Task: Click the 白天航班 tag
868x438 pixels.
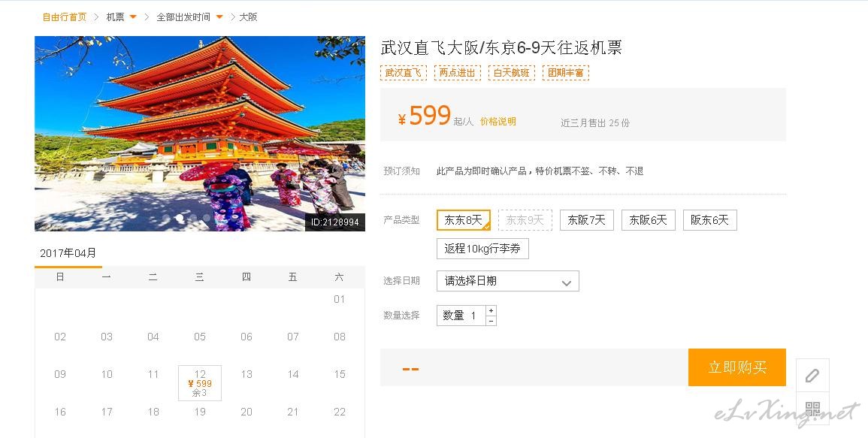Action: pos(512,73)
